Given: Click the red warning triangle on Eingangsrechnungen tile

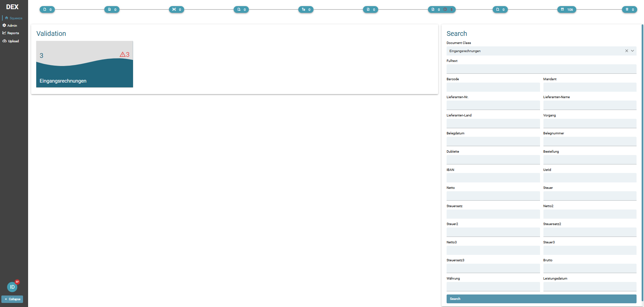Looking at the screenshot, I should [x=123, y=54].
